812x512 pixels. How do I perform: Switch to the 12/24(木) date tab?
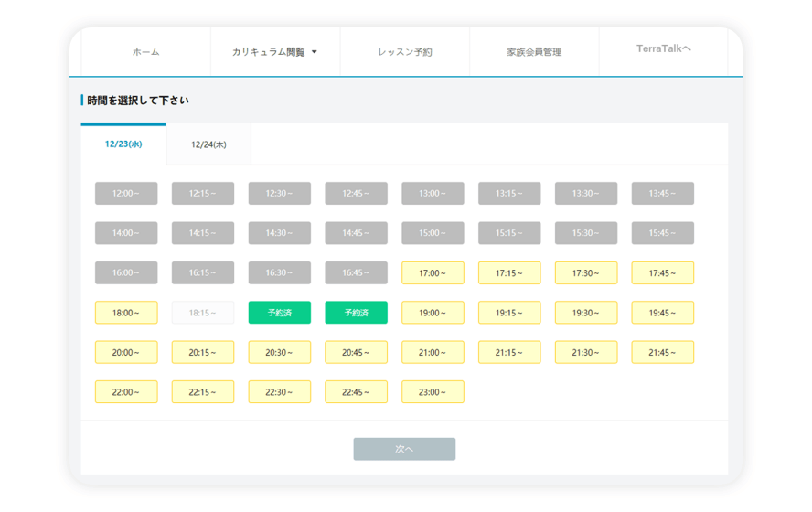[208, 144]
